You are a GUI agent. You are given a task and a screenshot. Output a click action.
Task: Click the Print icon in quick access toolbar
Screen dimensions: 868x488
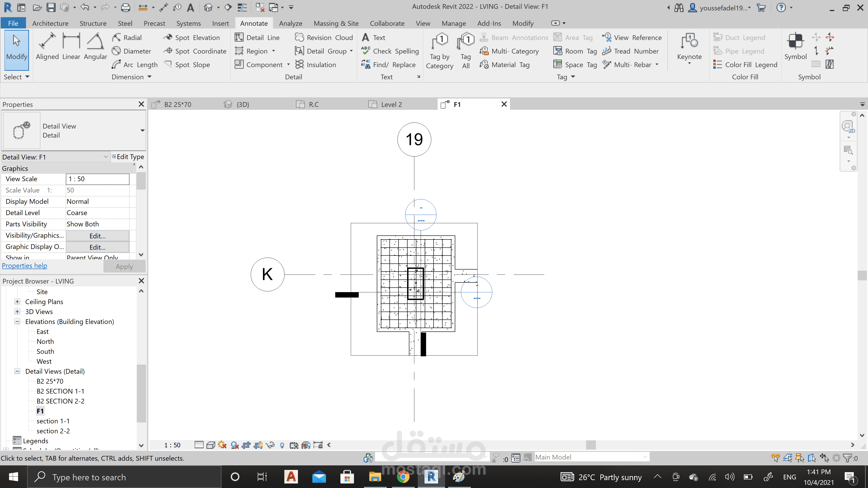pyautogui.click(x=125, y=7)
